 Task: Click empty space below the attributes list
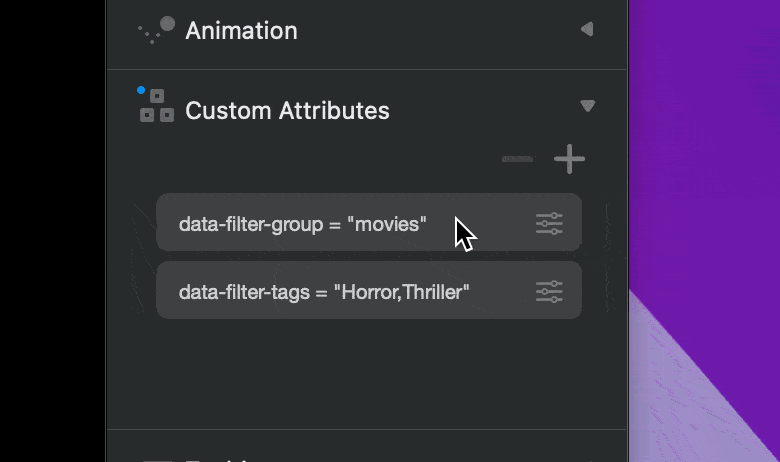pos(367,375)
